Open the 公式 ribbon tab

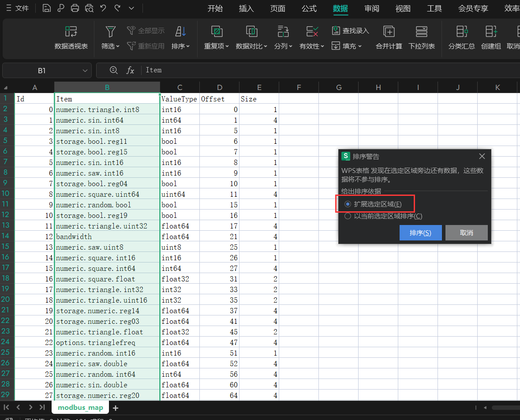point(309,8)
